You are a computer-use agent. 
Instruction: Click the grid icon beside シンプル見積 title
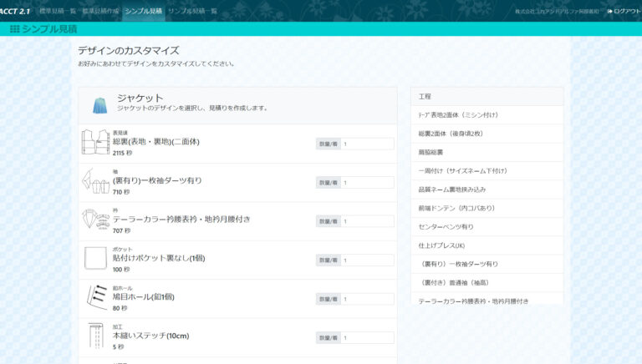(x=15, y=29)
